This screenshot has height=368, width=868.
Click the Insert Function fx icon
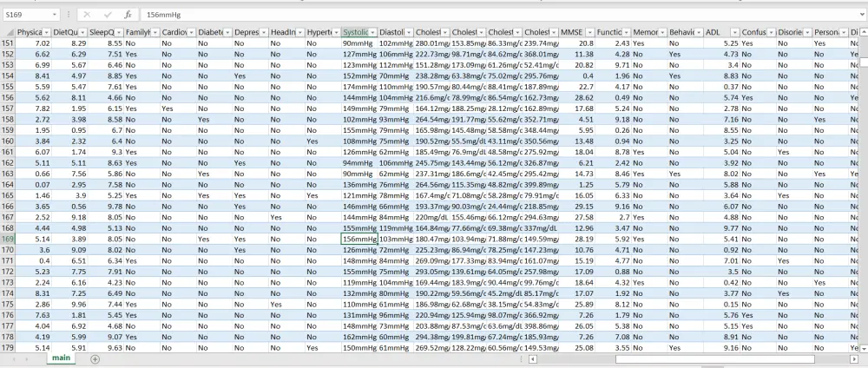coord(128,15)
